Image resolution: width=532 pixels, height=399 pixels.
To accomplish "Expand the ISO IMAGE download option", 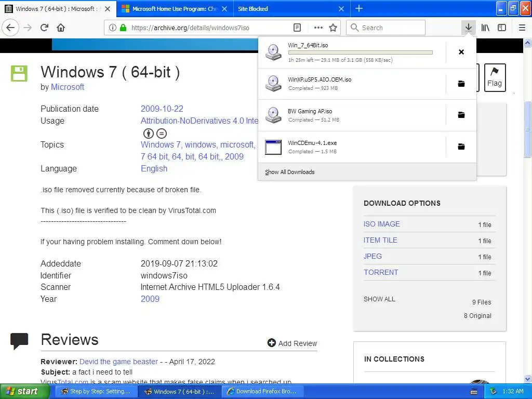I will point(382,224).
